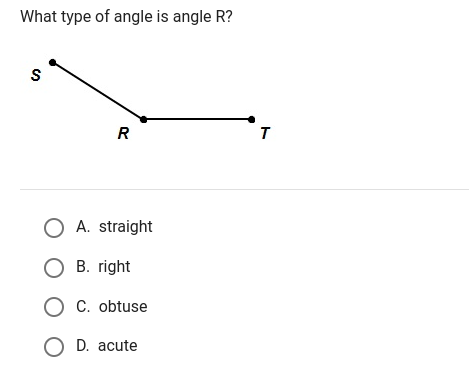Click the vertex dot at R
469x375 pixels.
[143, 119]
